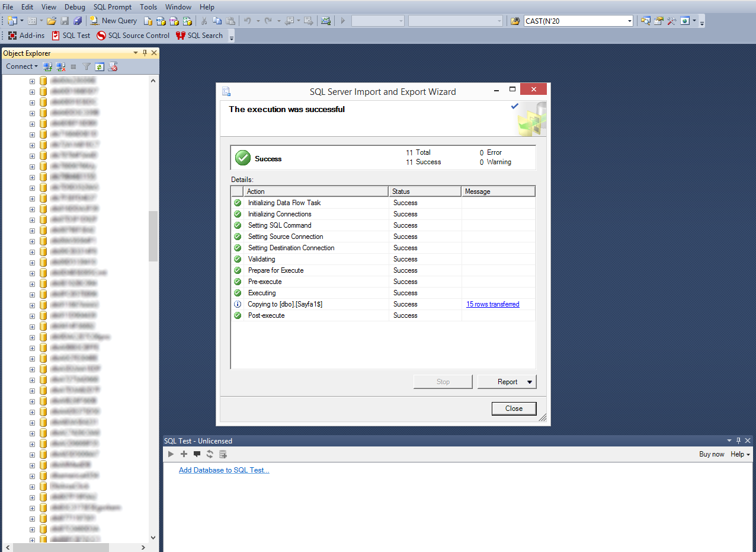Open the 15 rows transferred link
Screen dimensions: 756x552
pos(493,304)
